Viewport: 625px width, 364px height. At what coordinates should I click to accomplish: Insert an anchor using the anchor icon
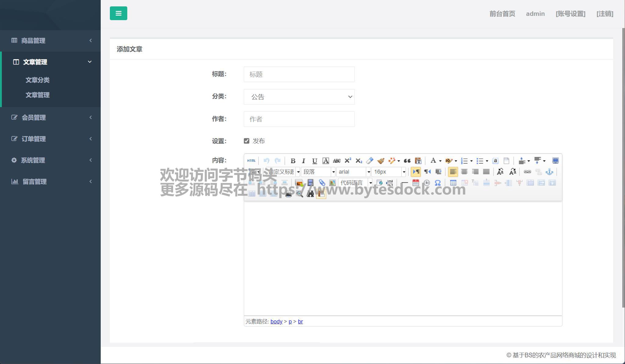click(x=549, y=172)
